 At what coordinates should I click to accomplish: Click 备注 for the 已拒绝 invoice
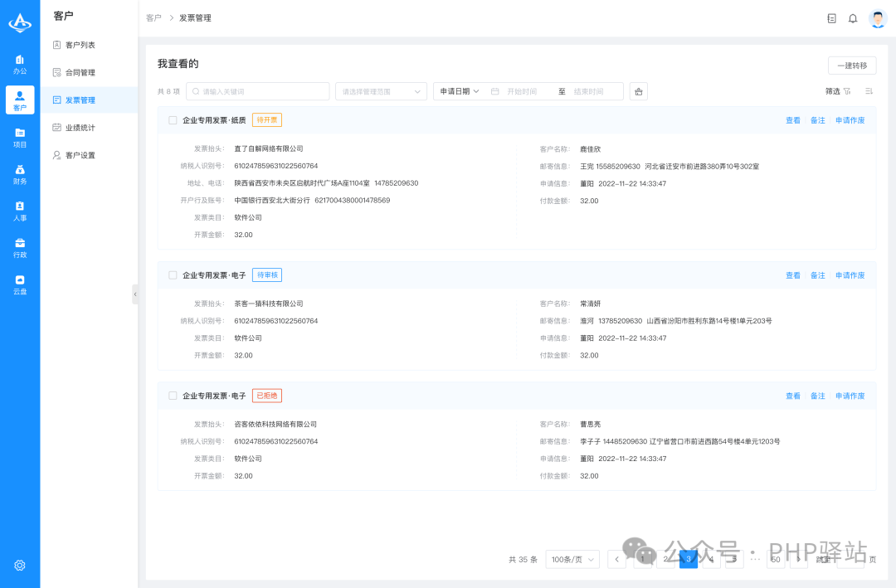[x=818, y=396]
